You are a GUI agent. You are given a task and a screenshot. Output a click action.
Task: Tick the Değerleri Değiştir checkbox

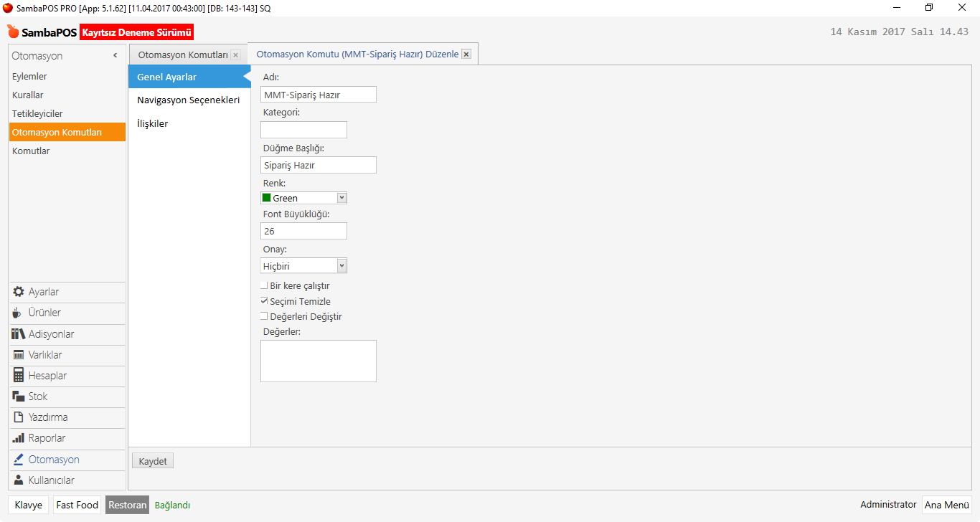tap(264, 316)
